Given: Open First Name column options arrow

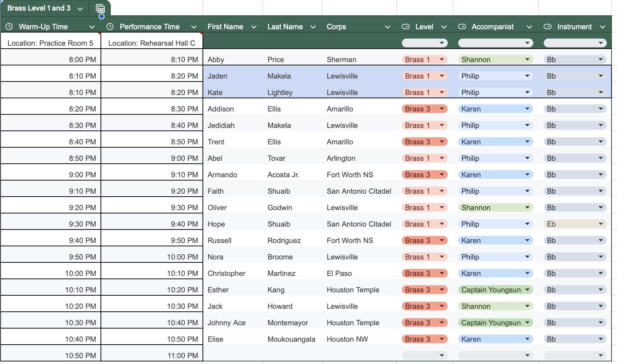Looking at the screenshot, I should 254,27.
